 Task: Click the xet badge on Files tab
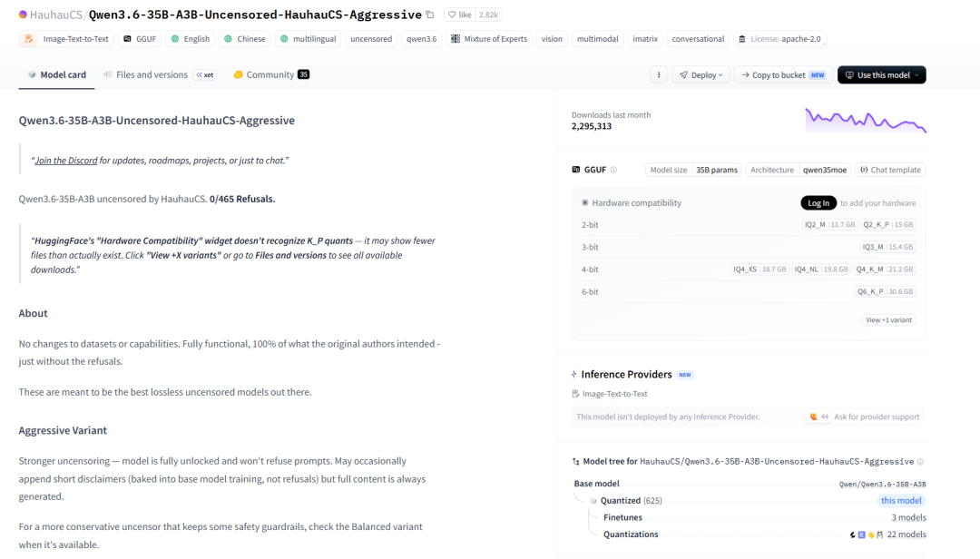coord(205,75)
